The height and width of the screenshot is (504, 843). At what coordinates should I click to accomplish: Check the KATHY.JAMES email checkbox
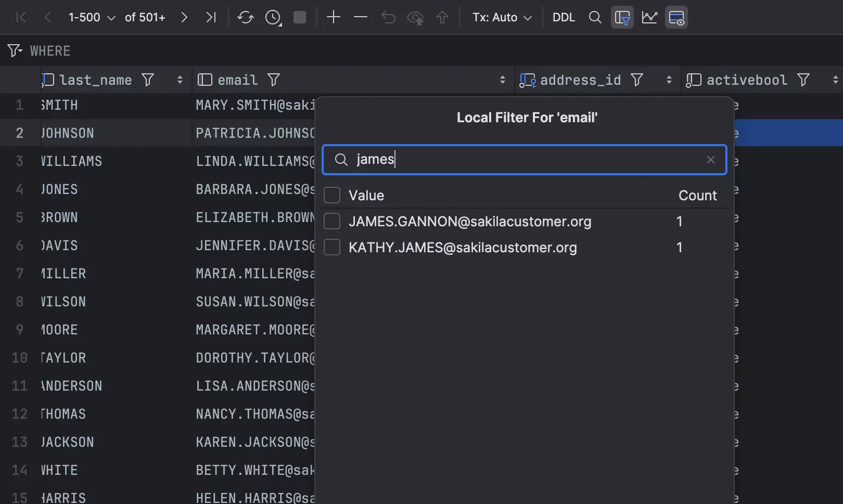[332, 248]
